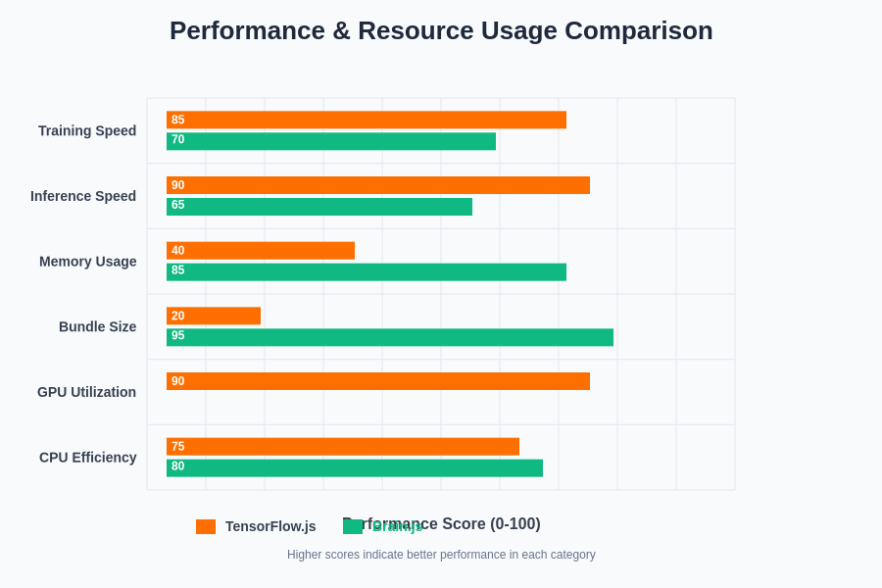Click the green CPU Efficiency bar (80)
882x588 pixels.
pyautogui.click(x=355, y=468)
